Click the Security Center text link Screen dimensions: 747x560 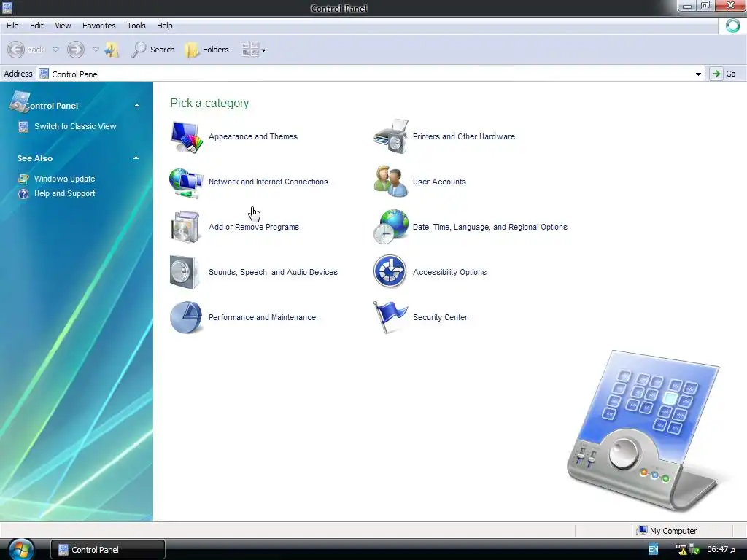(440, 318)
